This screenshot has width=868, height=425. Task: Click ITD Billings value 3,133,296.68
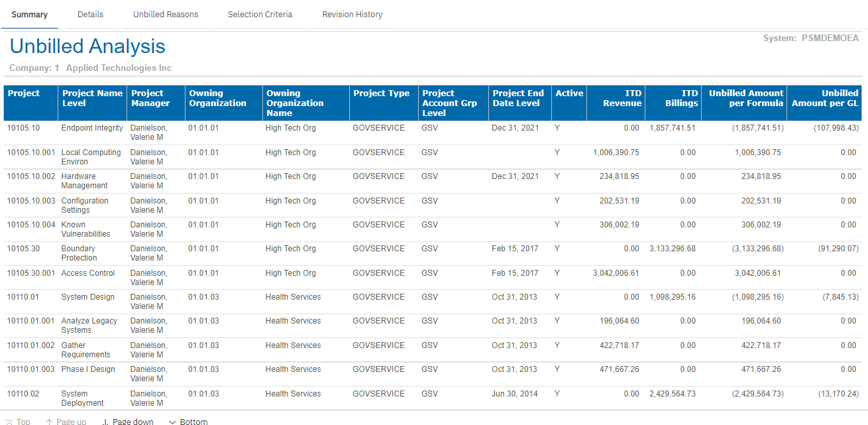coord(673,249)
